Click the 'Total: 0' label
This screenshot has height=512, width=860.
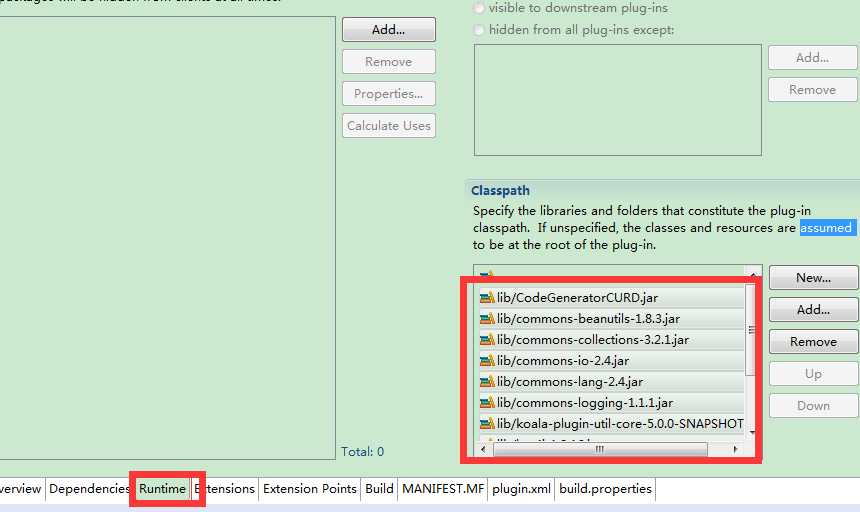pyautogui.click(x=363, y=452)
